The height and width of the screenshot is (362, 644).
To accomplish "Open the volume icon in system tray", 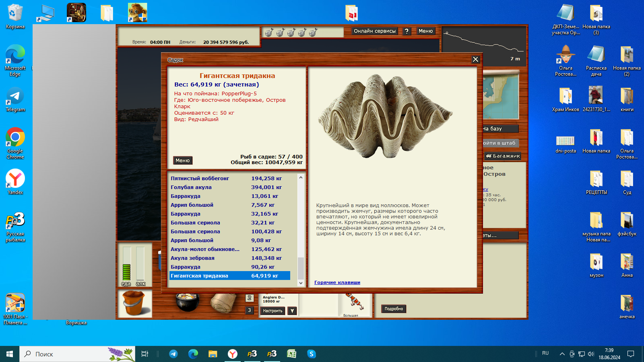I will coord(591,354).
